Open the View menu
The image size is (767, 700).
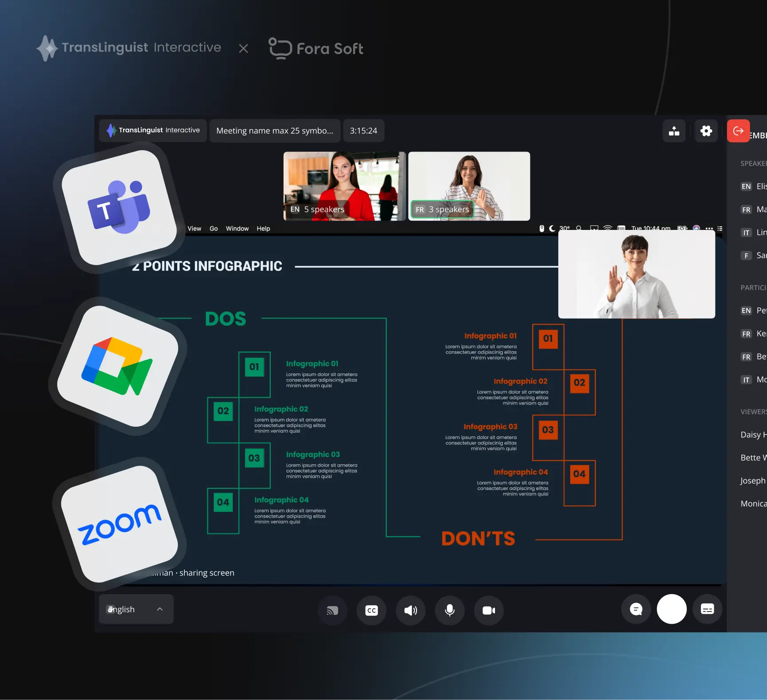(194, 229)
